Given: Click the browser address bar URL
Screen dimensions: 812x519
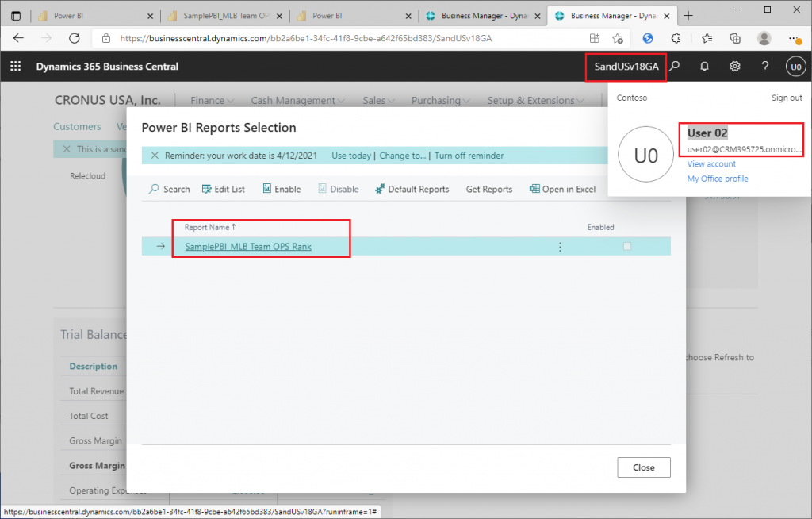Looking at the screenshot, I should (x=305, y=38).
